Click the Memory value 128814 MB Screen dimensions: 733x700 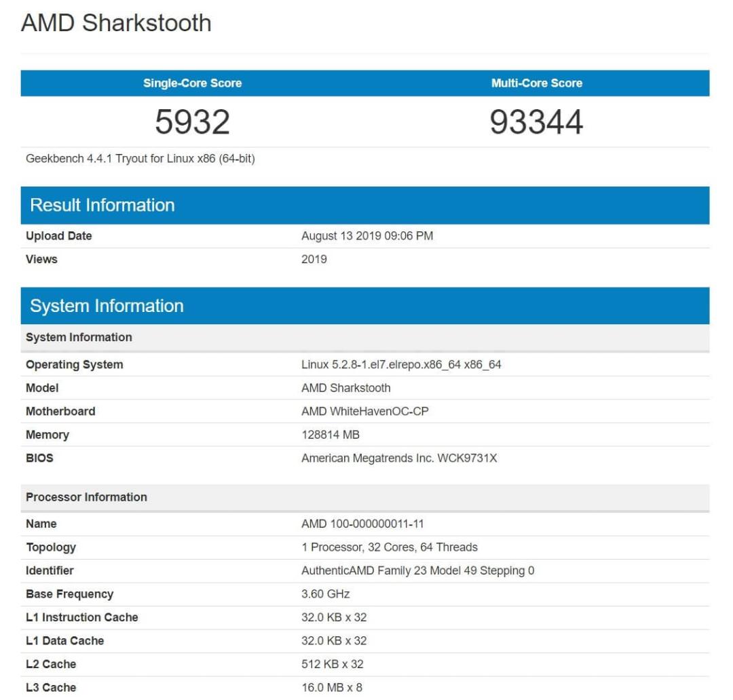(331, 435)
